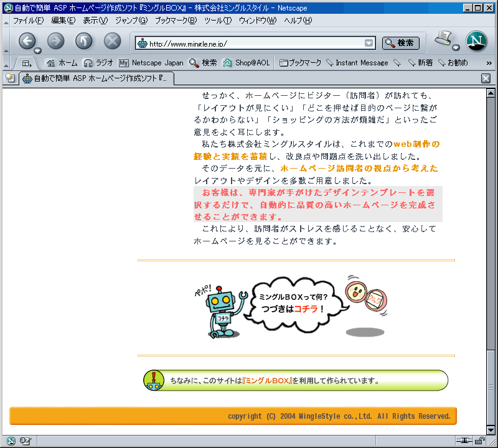Image resolution: width=498 pixels, height=448 pixels.
Task: Open the お勧め bookmark tag
Action: tap(453, 63)
